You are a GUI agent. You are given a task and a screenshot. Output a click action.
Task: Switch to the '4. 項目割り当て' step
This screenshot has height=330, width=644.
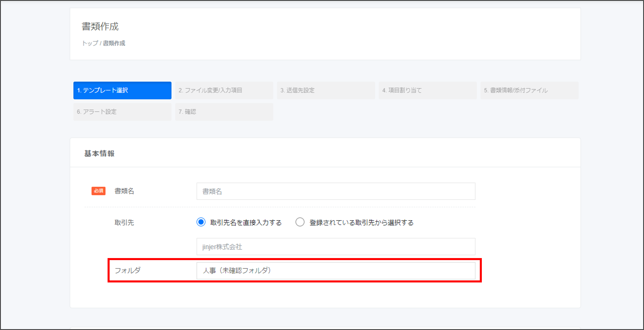427,90
